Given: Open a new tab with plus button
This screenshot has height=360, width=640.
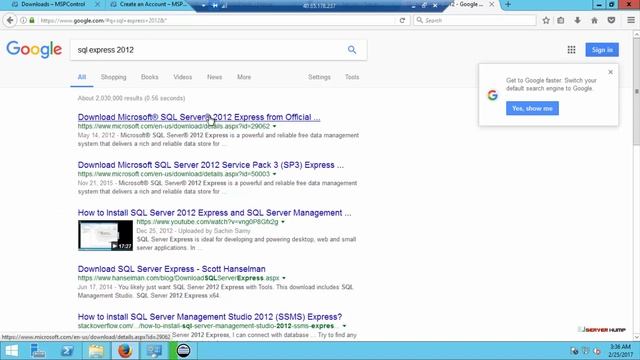Looking at the screenshot, I should click(x=508, y=4).
